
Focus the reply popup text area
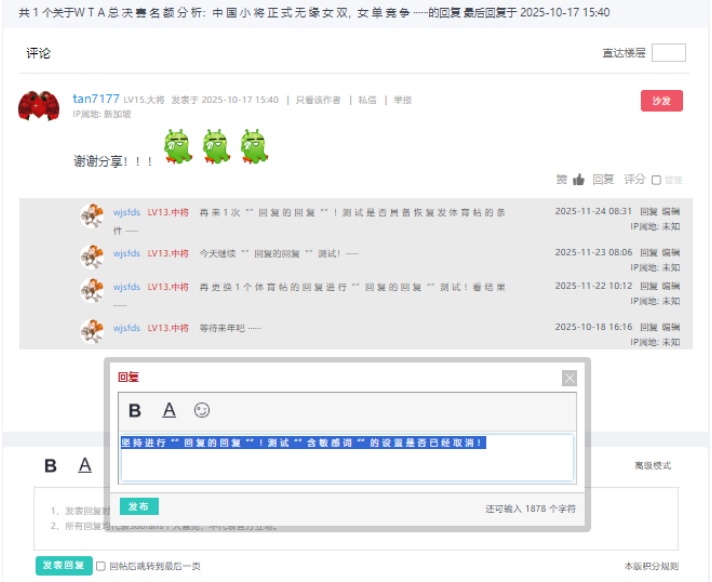pyautogui.click(x=347, y=458)
